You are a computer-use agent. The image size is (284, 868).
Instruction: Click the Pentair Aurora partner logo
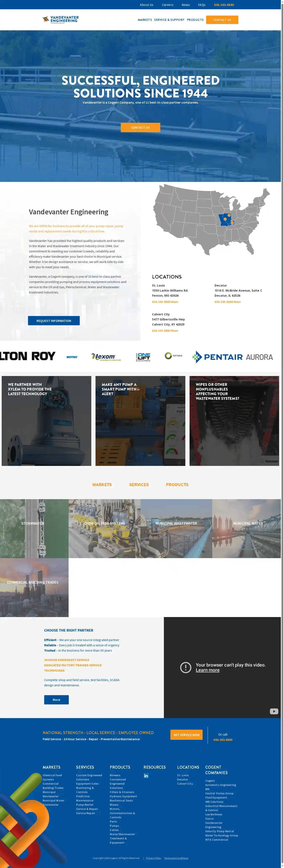click(233, 357)
